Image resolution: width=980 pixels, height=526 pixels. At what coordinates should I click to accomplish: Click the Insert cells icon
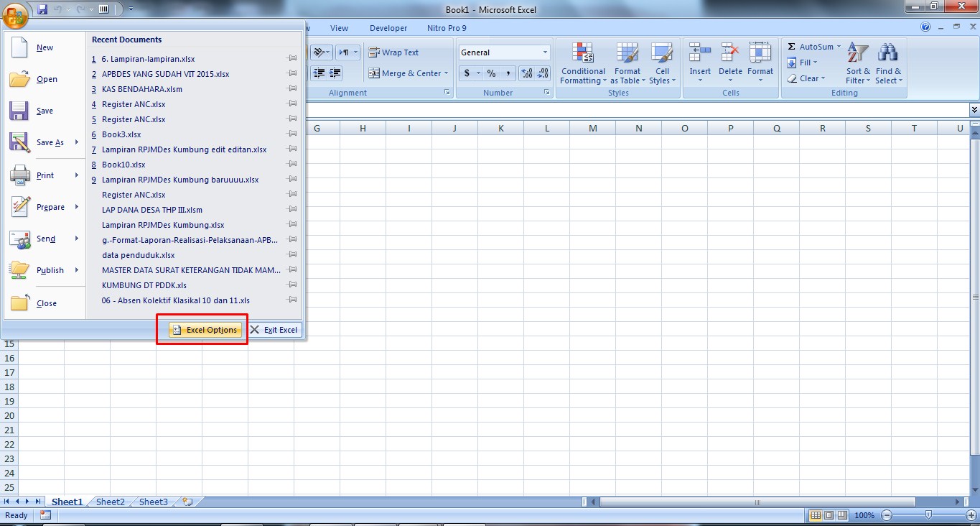pyautogui.click(x=700, y=54)
